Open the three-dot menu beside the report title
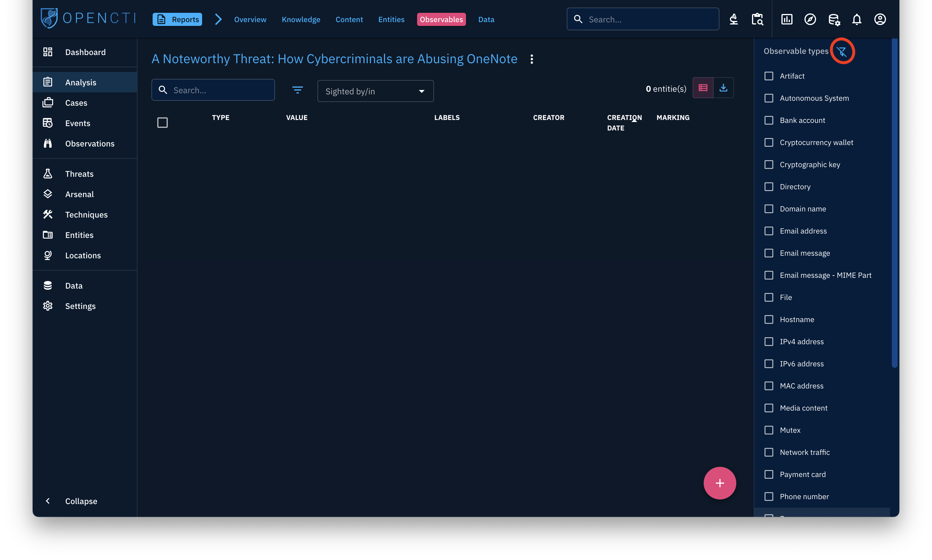Viewport: 932px width, 560px height. click(531, 59)
